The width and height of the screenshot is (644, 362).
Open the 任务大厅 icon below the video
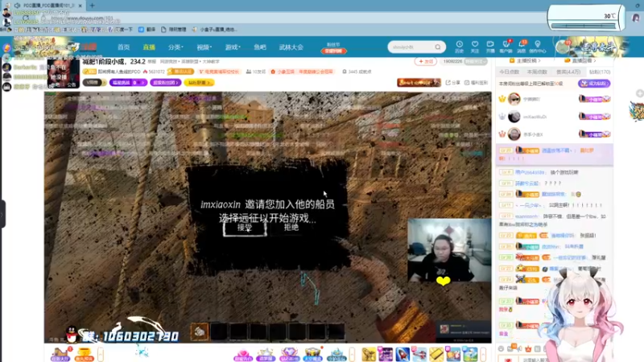pyautogui.click(x=60, y=354)
